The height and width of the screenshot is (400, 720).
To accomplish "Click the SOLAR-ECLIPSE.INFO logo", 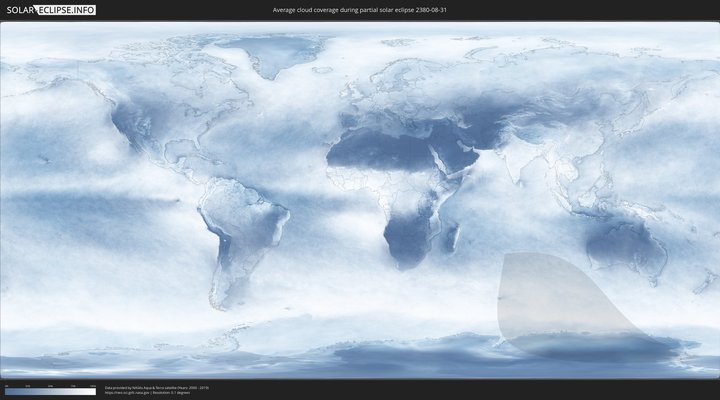I will click(x=51, y=10).
